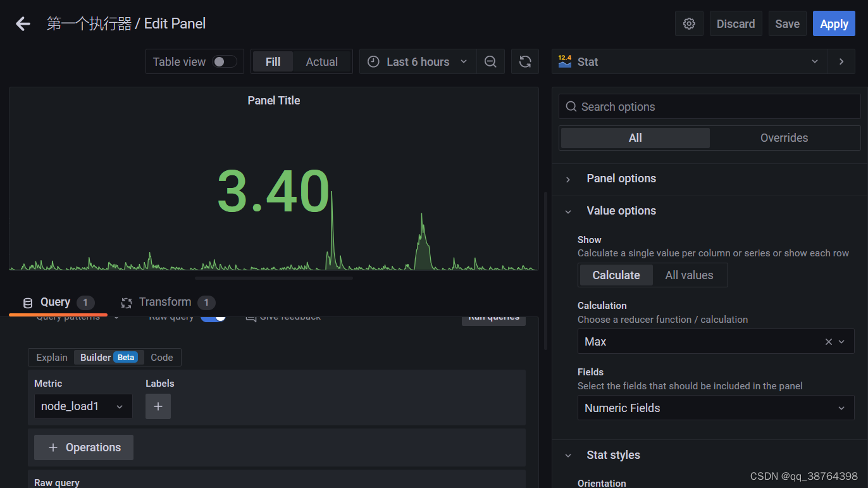
Task: Open the node_load1 metric dropdown
Action: (120, 406)
